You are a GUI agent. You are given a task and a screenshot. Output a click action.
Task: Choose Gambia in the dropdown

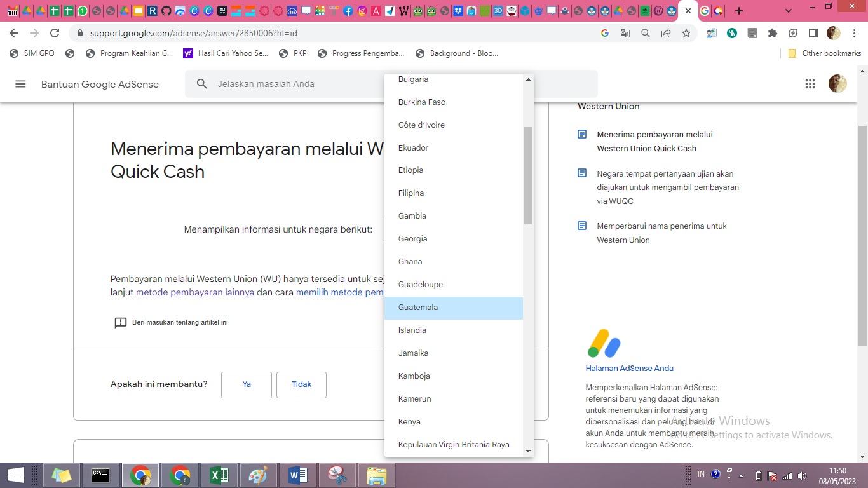[454, 216]
